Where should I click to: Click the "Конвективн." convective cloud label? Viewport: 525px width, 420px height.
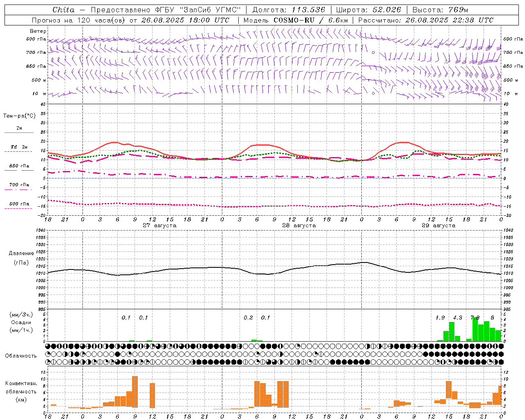(21, 383)
